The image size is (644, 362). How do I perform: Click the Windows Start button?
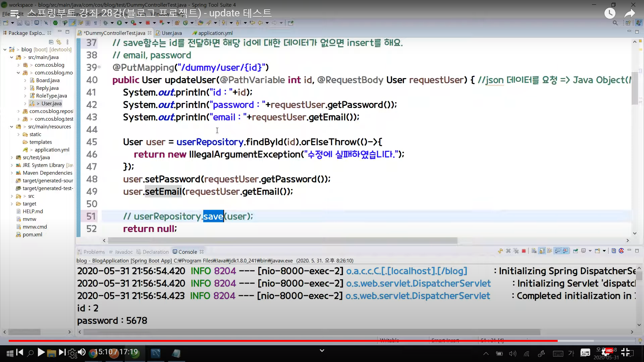10,353
